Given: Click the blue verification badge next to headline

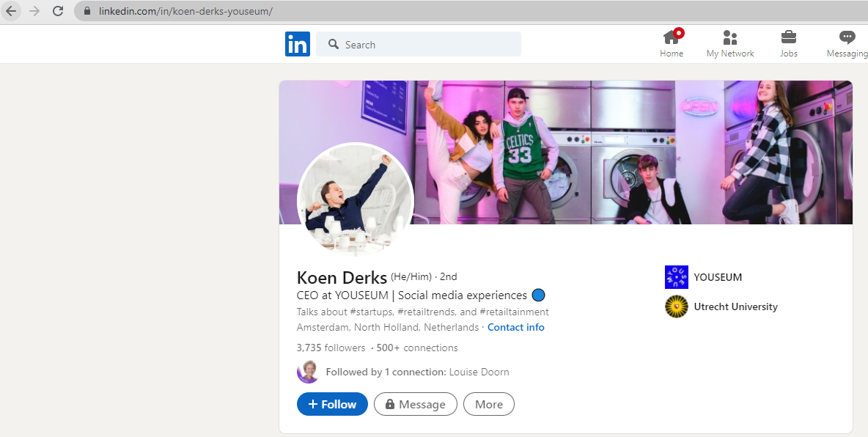Looking at the screenshot, I should tap(538, 295).
